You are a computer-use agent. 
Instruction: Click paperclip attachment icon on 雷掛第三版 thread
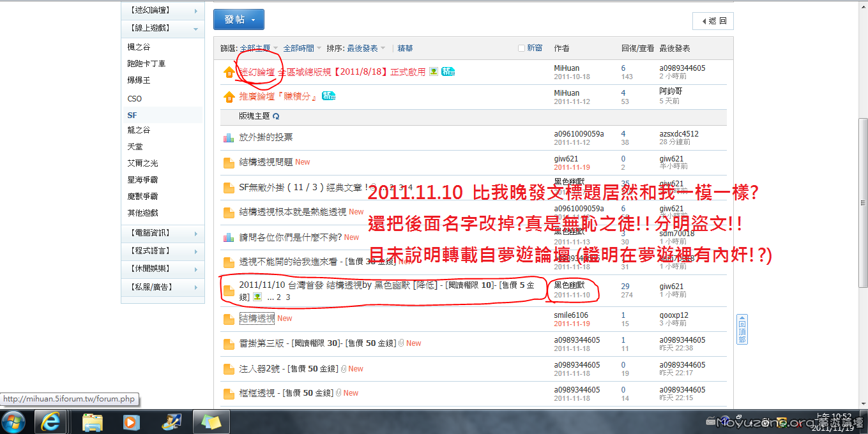(x=401, y=343)
